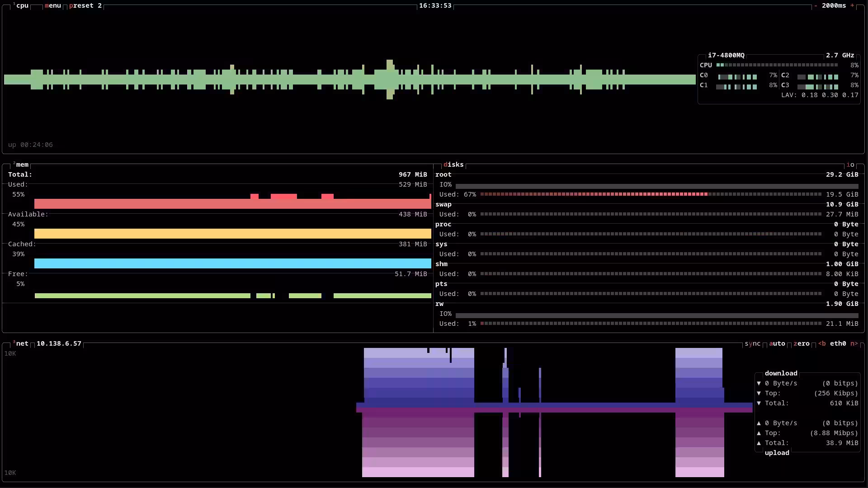
Task: Click the uptime text up 00:24:06
Action: [x=30, y=145]
